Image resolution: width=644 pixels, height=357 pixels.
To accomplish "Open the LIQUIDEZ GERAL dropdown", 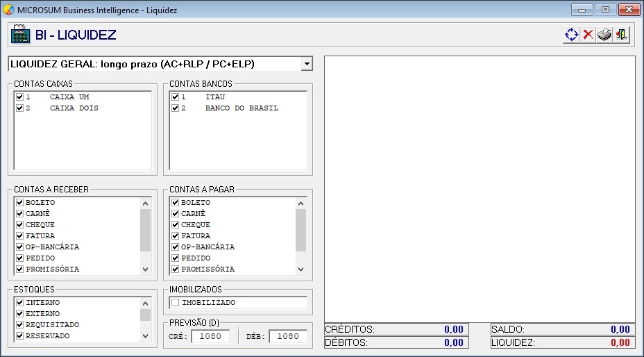I will (306, 64).
